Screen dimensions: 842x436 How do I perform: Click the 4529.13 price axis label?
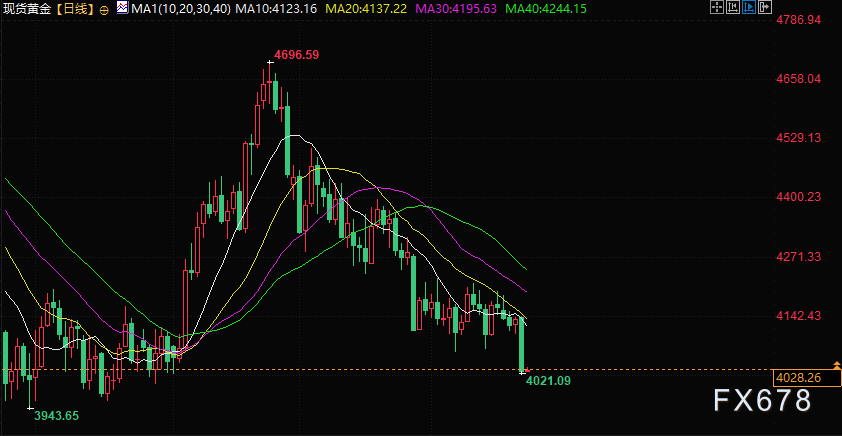pos(799,138)
